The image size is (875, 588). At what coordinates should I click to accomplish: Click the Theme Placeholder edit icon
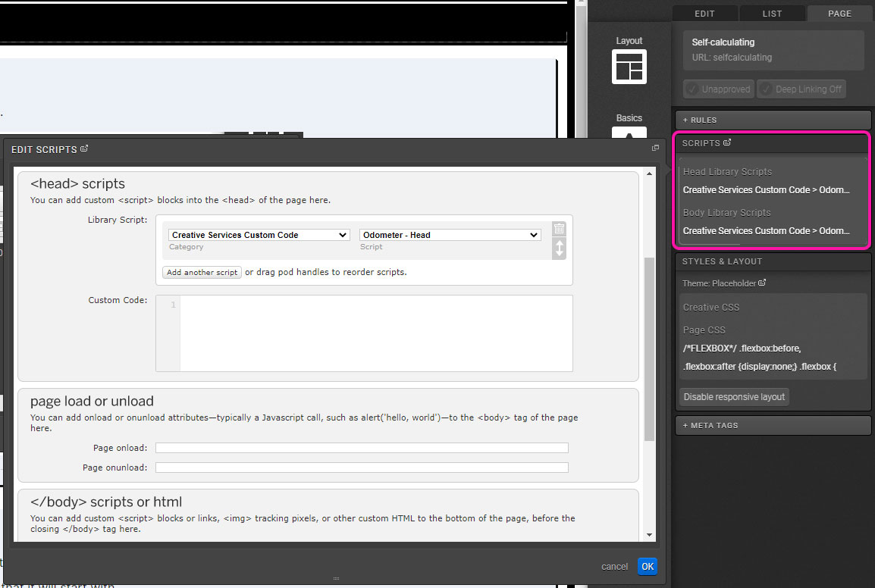click(762, 283)
